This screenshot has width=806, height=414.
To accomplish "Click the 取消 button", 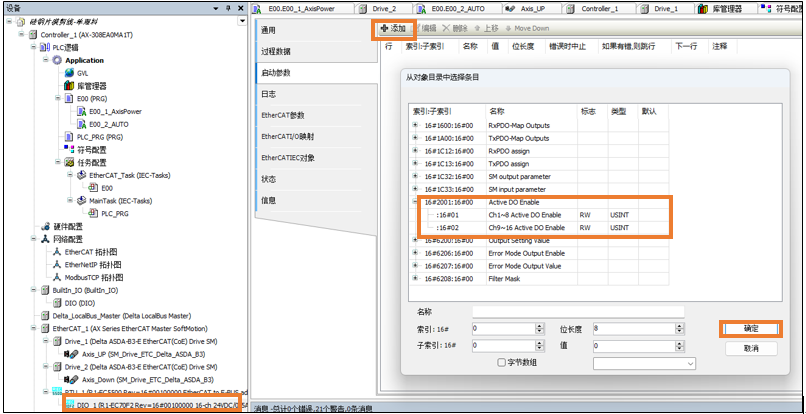I will [749, 348].
